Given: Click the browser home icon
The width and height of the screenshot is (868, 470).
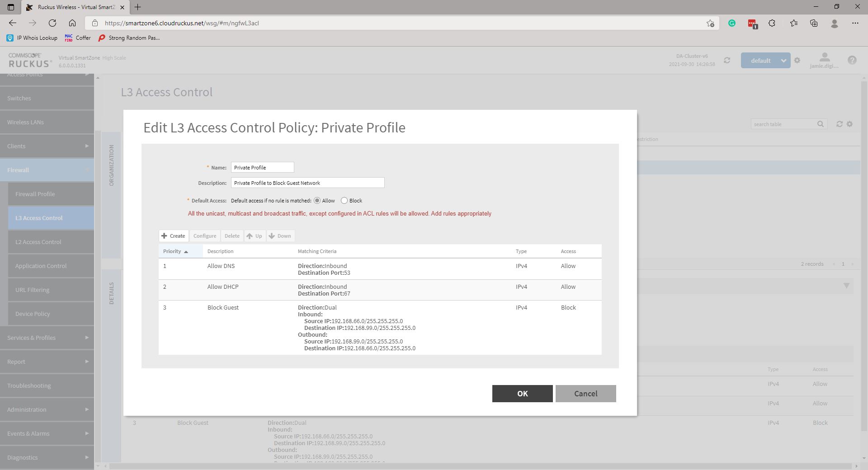Looking at the screenshot, I should (x=72, y=23).
